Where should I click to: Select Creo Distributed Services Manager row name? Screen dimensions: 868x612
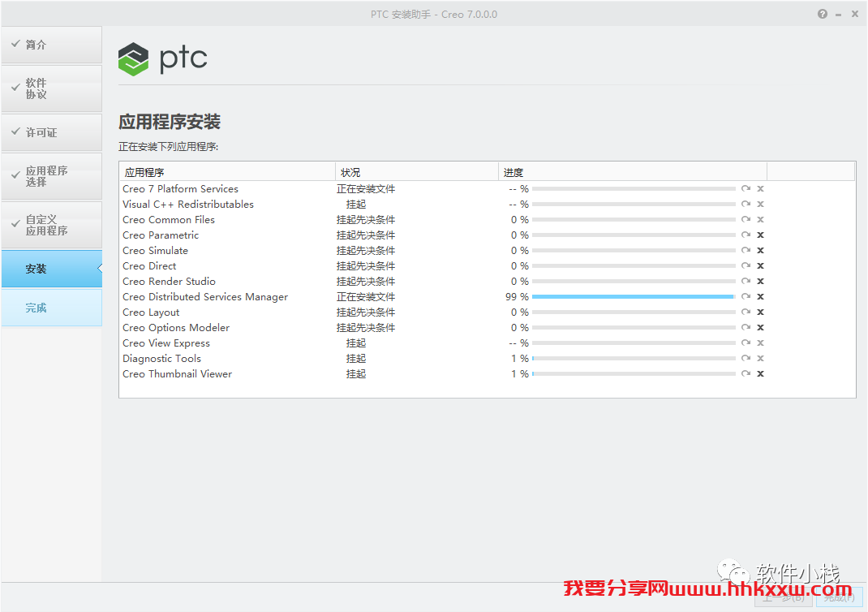tap(205, 297)
